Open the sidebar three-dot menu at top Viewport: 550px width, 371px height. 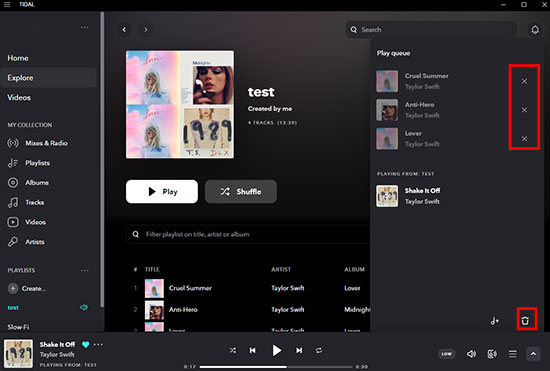pyautogui.click(x=85, y=27)
